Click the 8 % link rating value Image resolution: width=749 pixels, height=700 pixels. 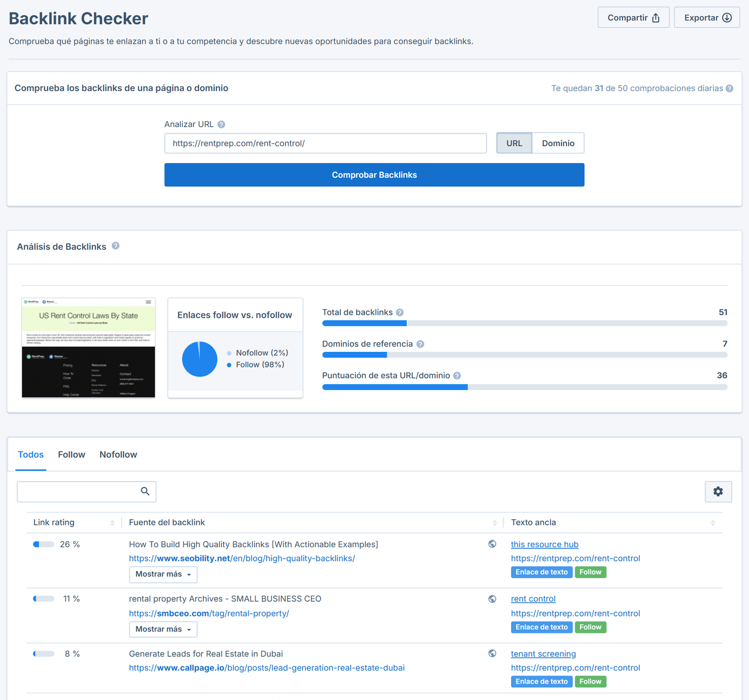click(73, 654)
